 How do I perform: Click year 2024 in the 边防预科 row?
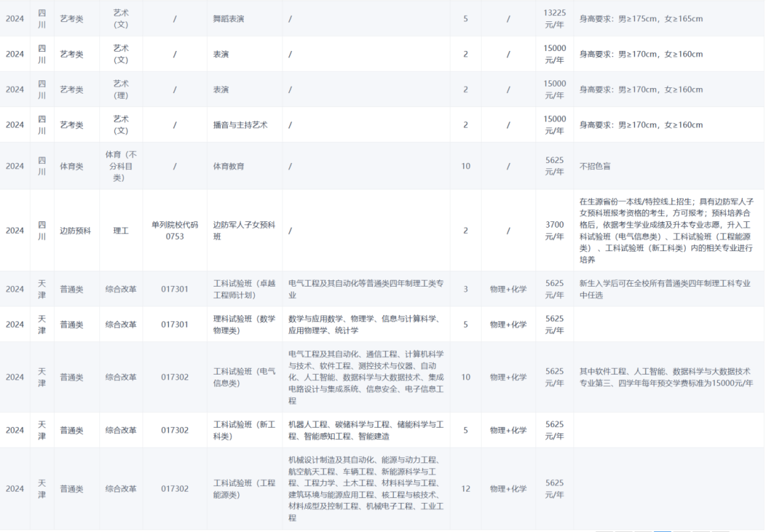point(15,231)
